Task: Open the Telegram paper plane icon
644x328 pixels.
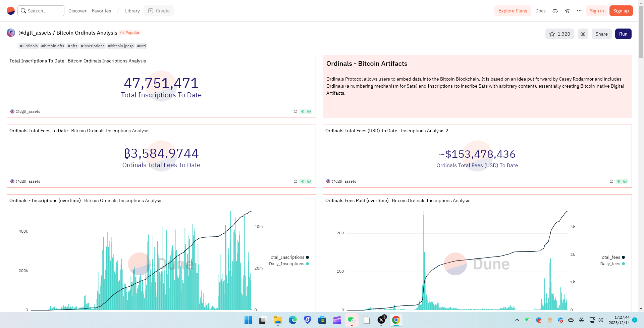Action: (567, 11)
